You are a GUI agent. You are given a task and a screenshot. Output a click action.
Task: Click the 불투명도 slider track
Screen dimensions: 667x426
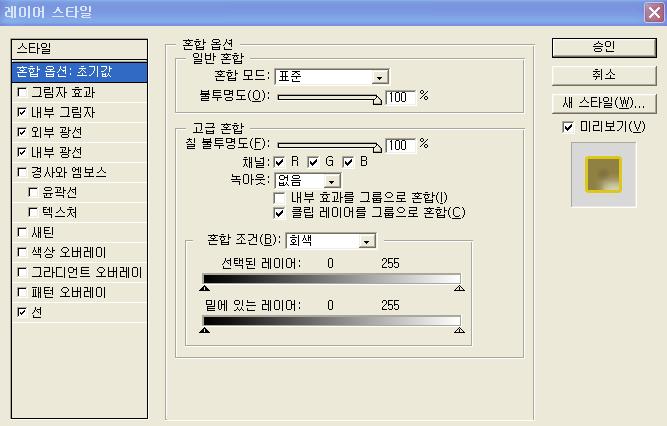[x=328, y=97]
